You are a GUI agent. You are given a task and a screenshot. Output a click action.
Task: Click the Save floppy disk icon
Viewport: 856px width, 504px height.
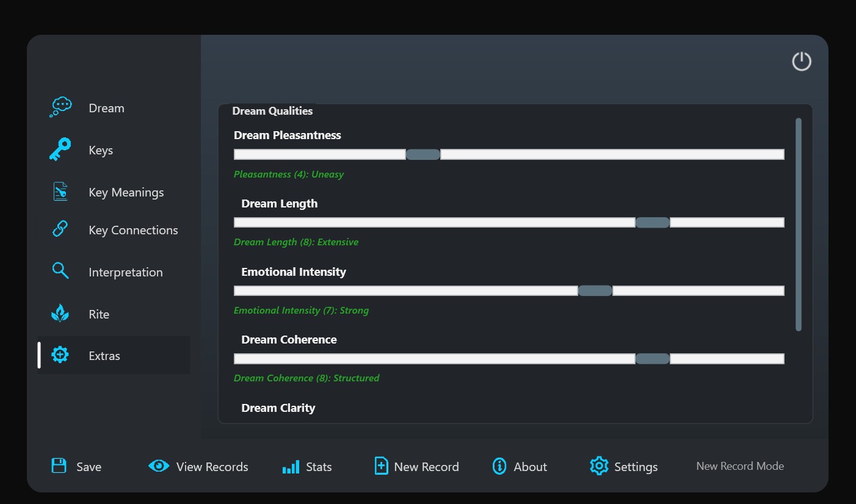(59, 466)
